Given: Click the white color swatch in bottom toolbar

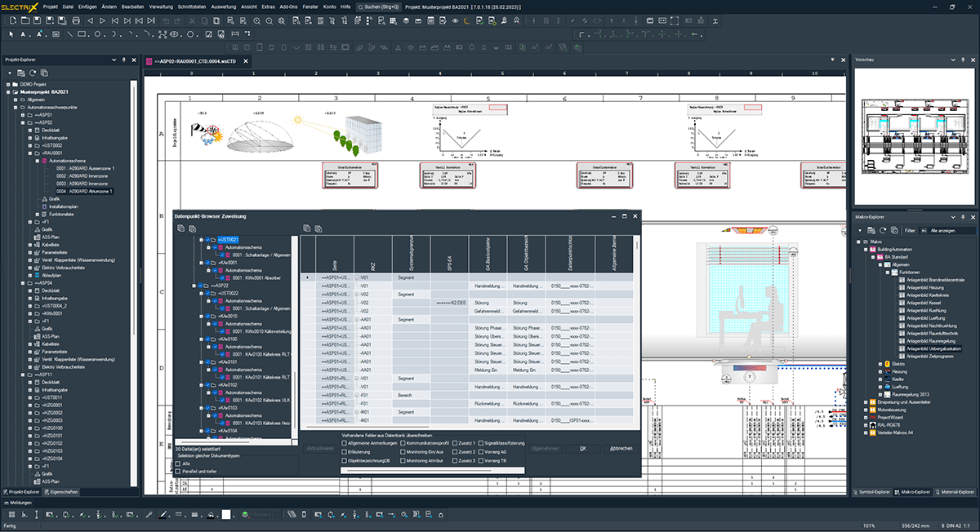Looking at the screenshot, I should (x=226, y=515).
